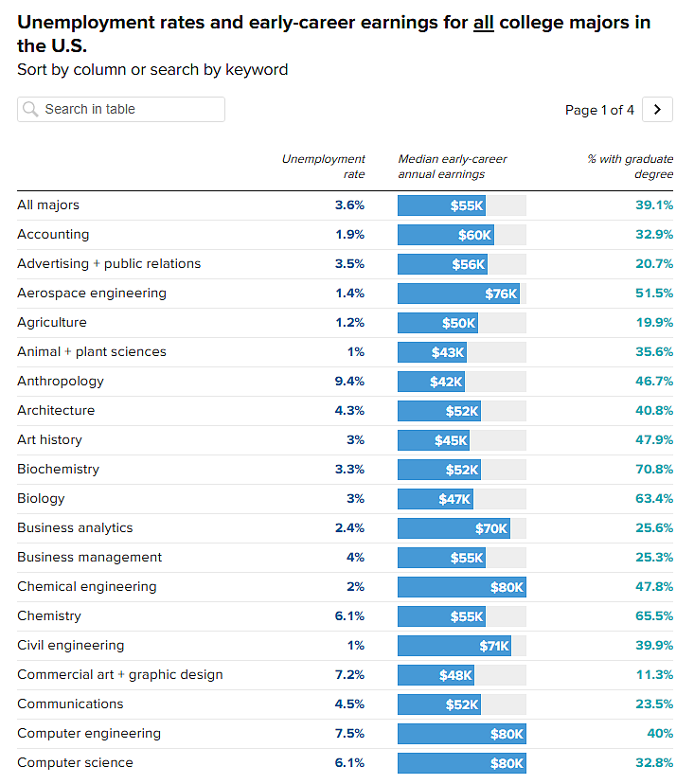This screenshot has height=784, width=694.
Task: Select Anthropology 9.4% unemployment value
Action: (x=349, y=382)
